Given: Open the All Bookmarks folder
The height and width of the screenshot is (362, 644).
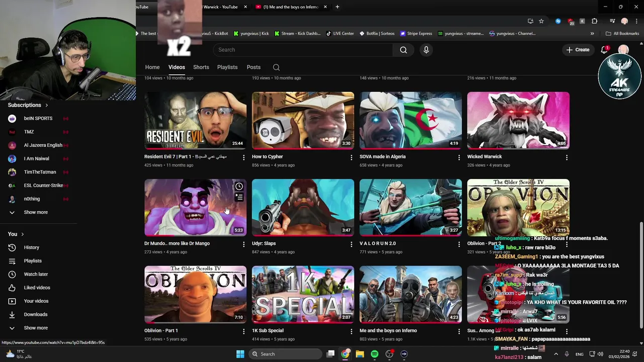Looking at the screenshot, I should tap(622, 34).
